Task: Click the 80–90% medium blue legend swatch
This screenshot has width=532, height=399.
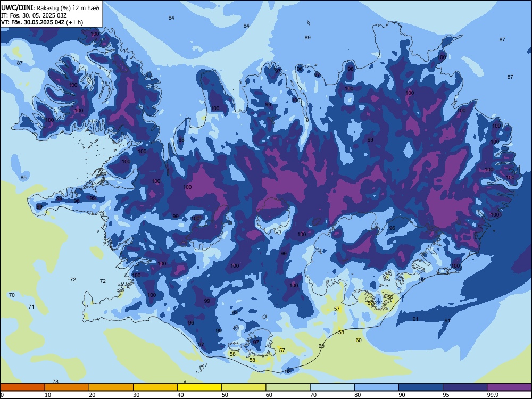Action: pyautogui.click(x=377, y=387)
